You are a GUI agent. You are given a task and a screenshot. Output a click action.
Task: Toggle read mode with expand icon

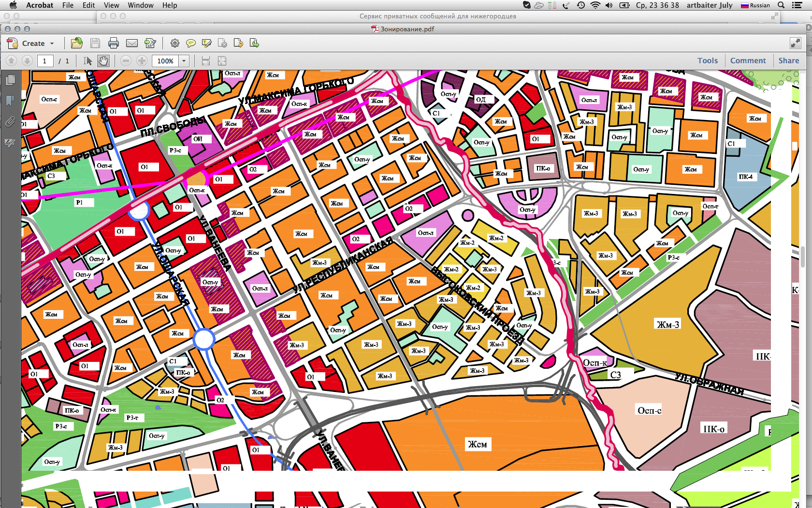point(795,43)
